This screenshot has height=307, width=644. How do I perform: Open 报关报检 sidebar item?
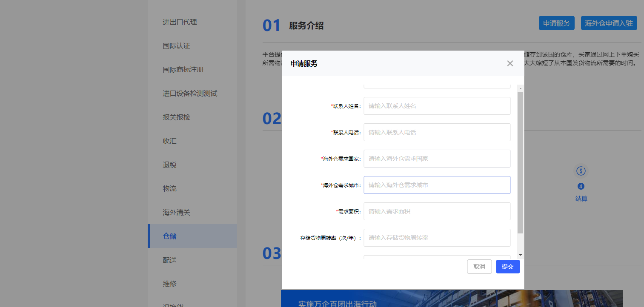coord(176,117)
